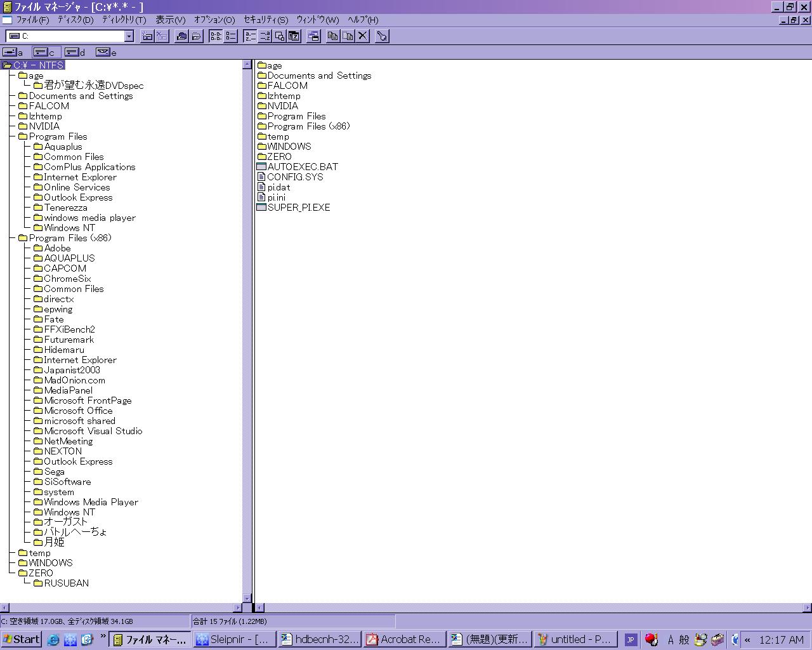Viewport: 812px width, 650px height.
Task: Select SUPER_PI.EXE in the file list
Action: tap(293, 207)
